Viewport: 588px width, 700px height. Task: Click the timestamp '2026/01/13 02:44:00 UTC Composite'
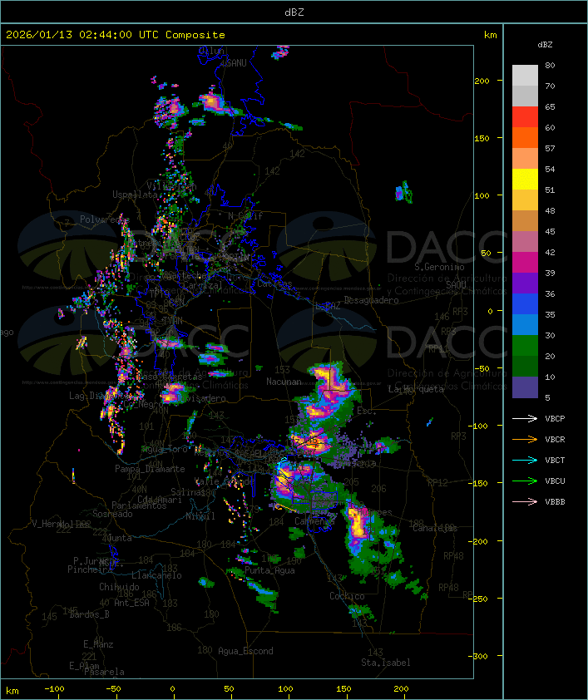[116, 35]
